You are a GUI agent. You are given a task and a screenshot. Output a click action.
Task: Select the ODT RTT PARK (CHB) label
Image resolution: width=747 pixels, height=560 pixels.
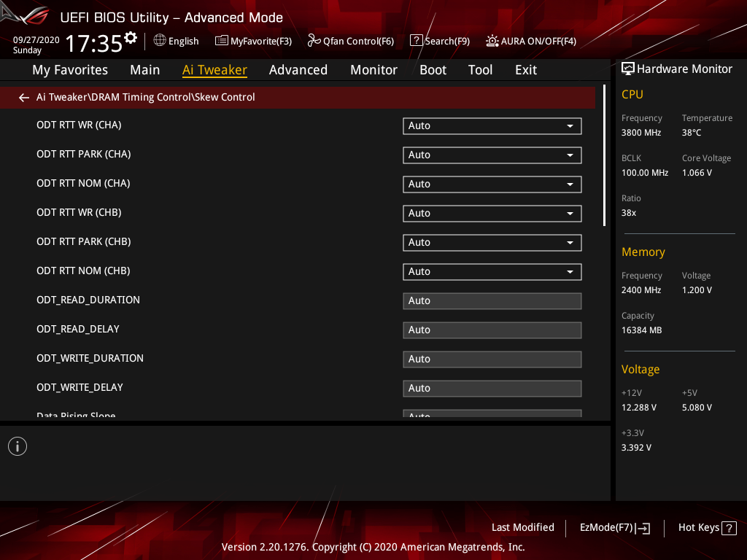coord(84,242)
